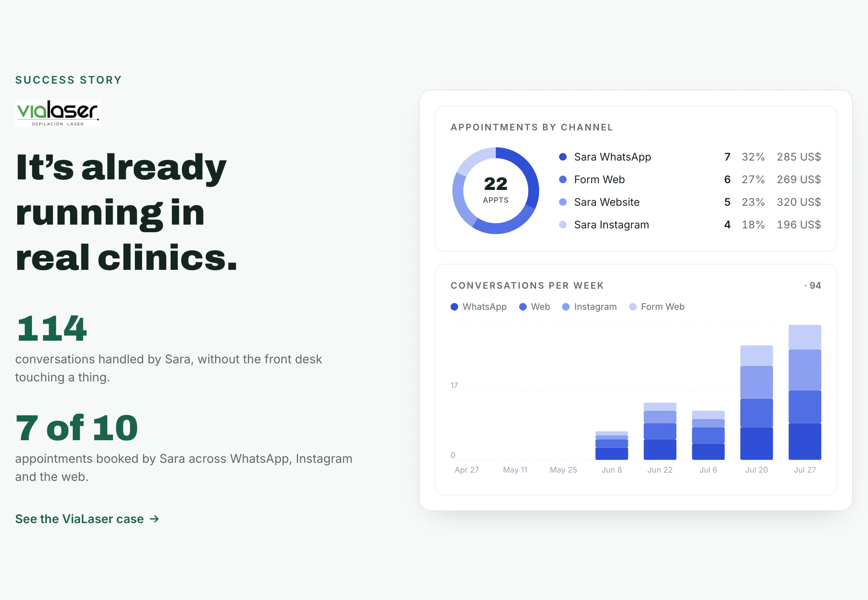Select Web in the weekly chart legend
The image size is (868, 600).
(535, 307)
